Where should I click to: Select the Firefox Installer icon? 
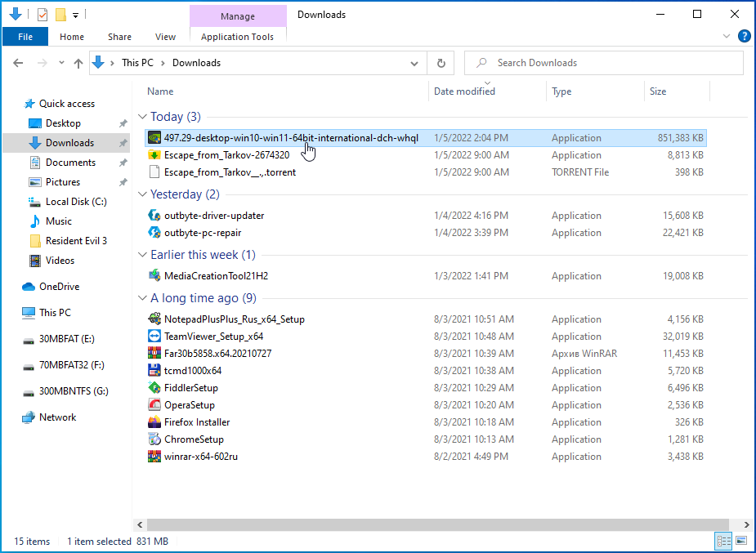click(154, 422)
